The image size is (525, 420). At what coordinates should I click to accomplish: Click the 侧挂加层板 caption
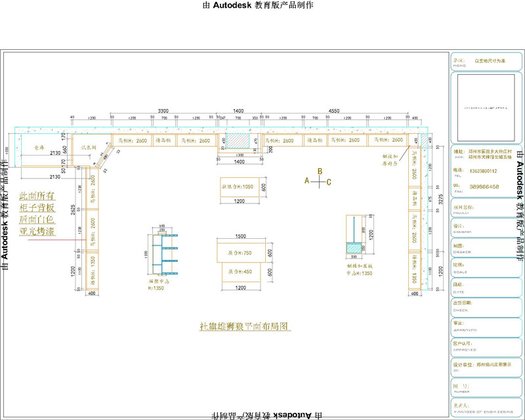(360, 266)
